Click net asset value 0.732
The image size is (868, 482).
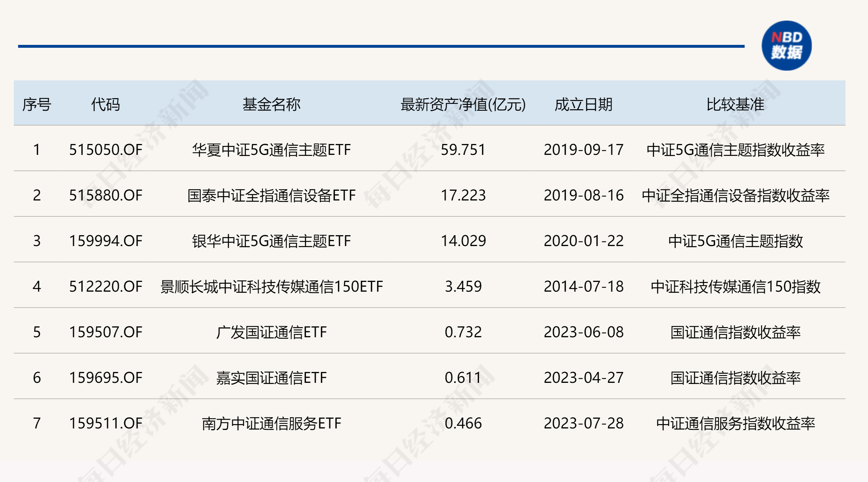tap(463, 332)
